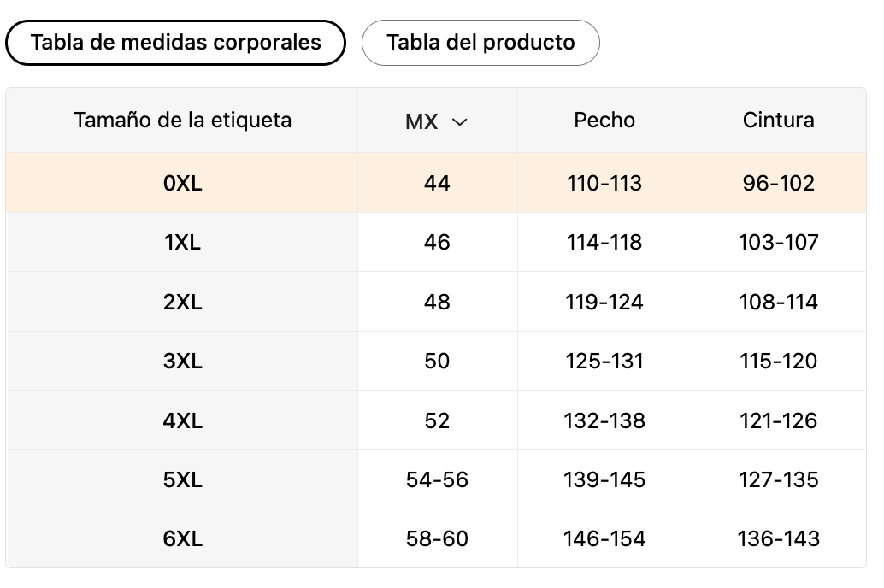The image size is (884, 588).
Task: Click the MX column header label
Action: pos(421,121)
